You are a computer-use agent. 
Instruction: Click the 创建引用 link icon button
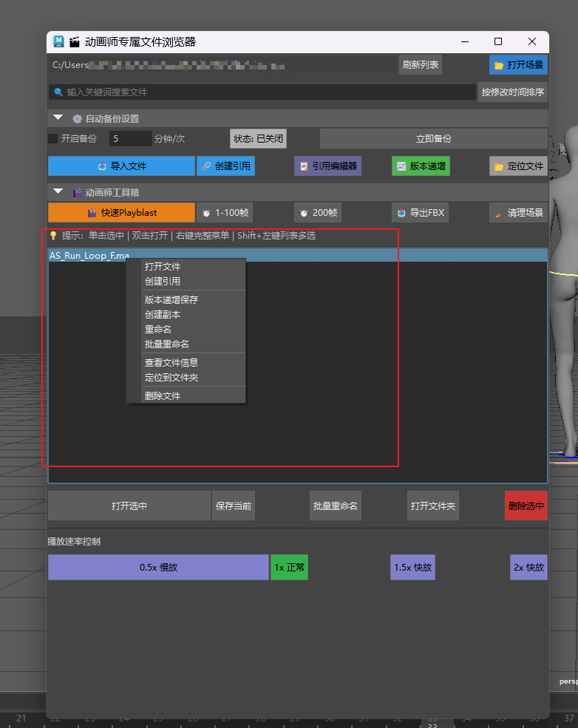pyautogui.click(x=225, y=166)
